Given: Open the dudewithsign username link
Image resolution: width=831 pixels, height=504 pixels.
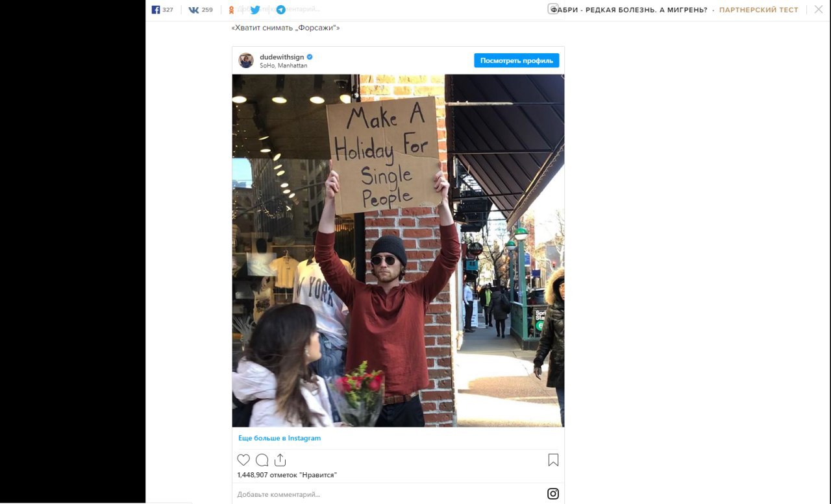Looking at the screenshot, I should [x=282, y=57].
